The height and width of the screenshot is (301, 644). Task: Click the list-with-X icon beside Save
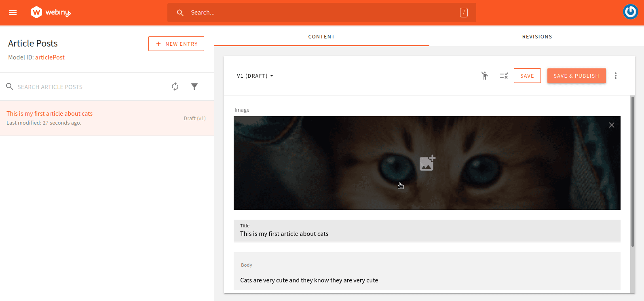tap(504, 76)
